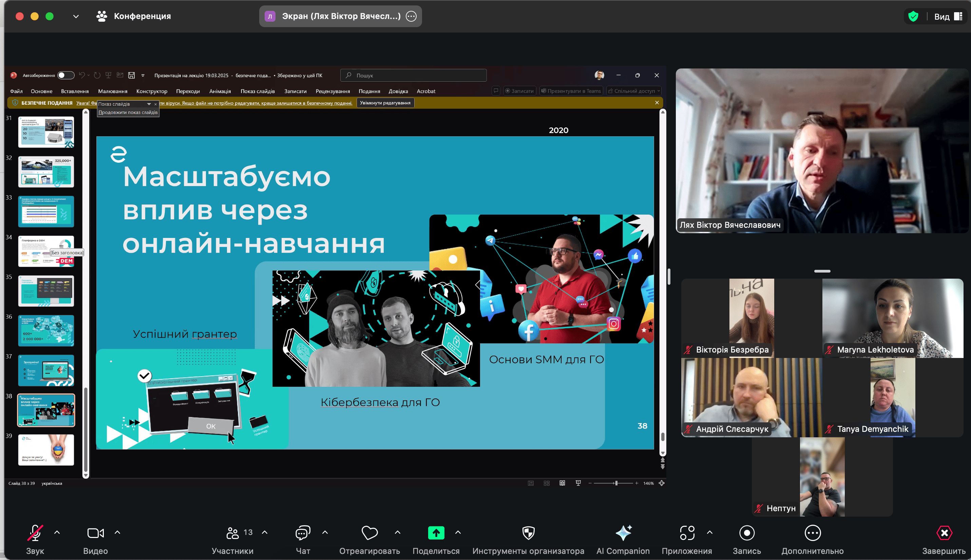Toggle off the Автозбереження switch
Image resolution: width=971 pixels, height=560 pixels.
click(65, 75)
